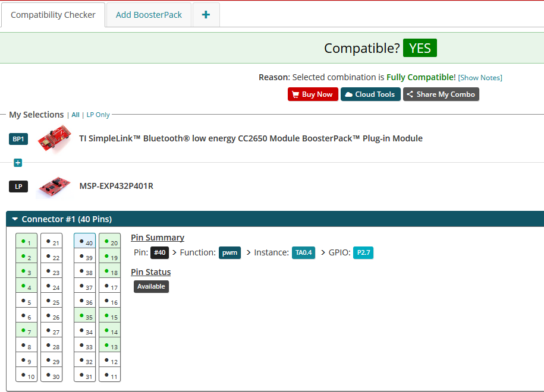Select pin 4 on the connector
The height and width of the screenshot is (392, 544).
(26, 286)
